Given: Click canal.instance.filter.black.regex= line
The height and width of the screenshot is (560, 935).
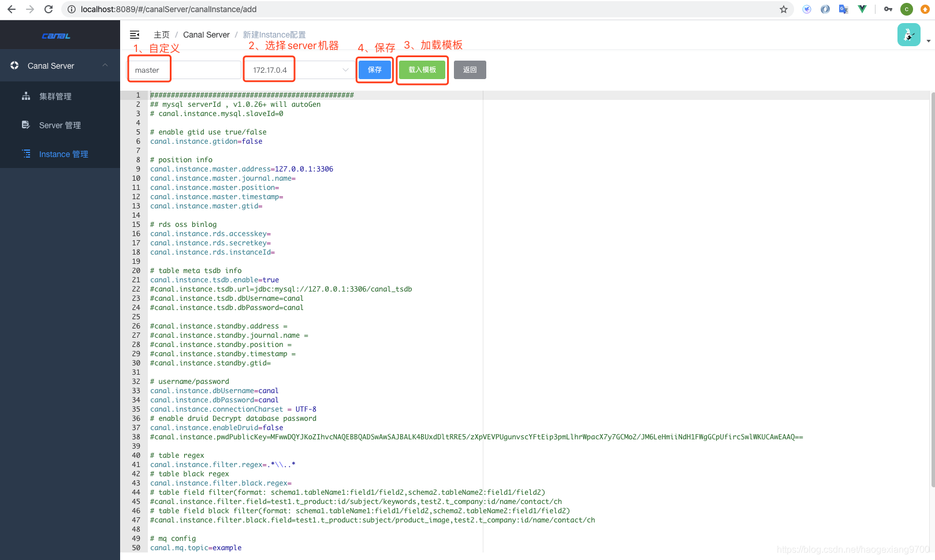Looking at the screenshot, I should coord(221,483).
